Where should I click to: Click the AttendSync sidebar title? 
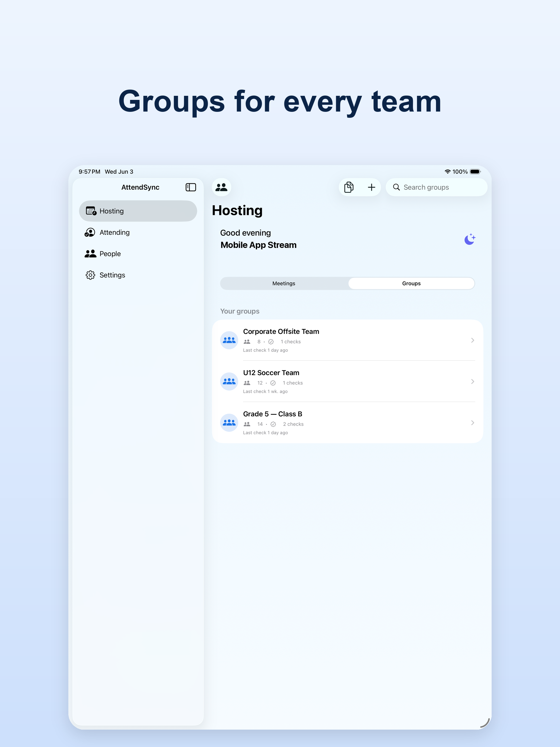pos(141,187)
